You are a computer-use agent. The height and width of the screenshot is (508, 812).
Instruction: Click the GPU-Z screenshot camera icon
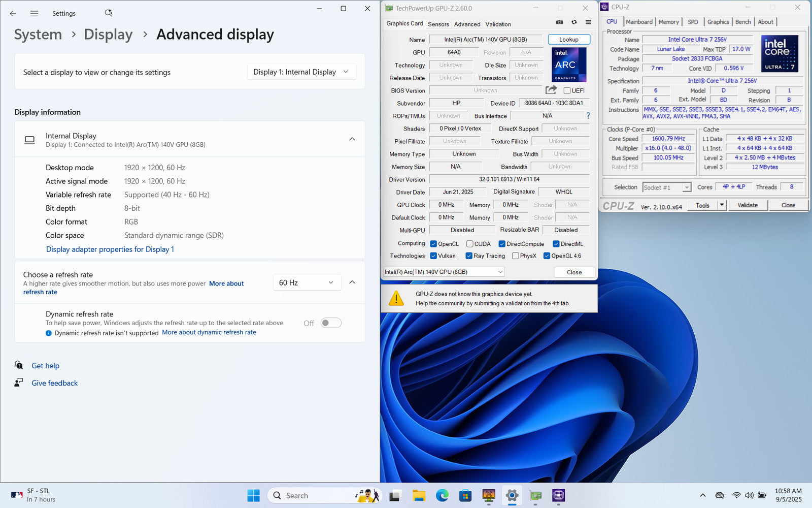[x=559, y=22]
